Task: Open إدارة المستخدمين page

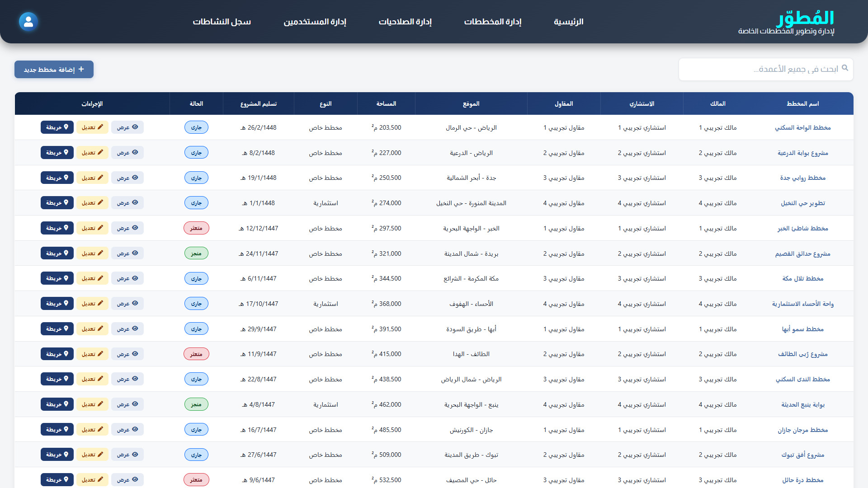Action: click(315, 22)
